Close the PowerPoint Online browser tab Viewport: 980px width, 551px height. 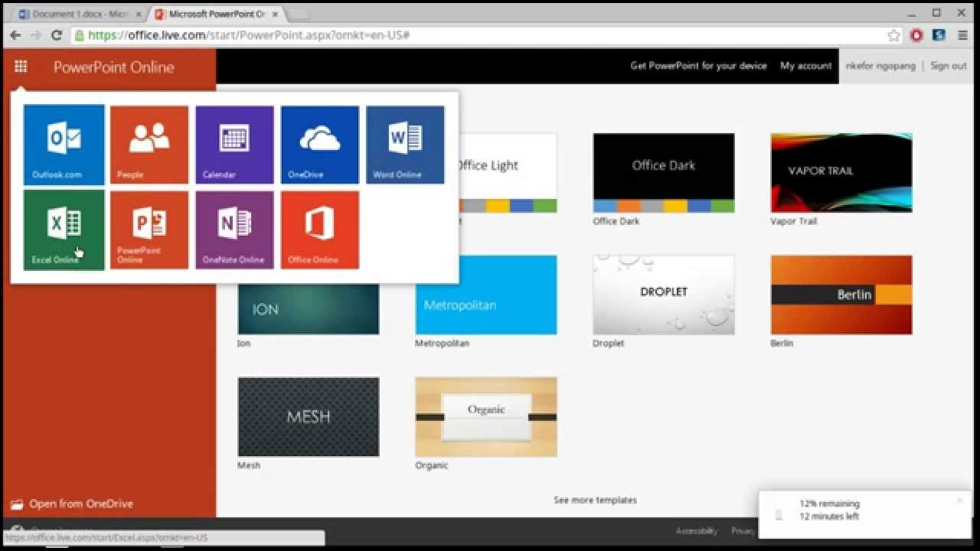275,14
